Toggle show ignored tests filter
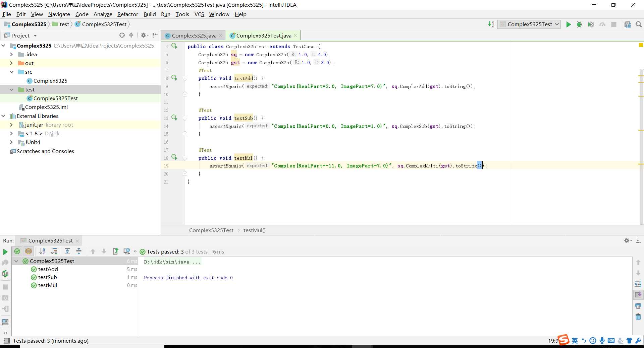 tap(29, 251)
